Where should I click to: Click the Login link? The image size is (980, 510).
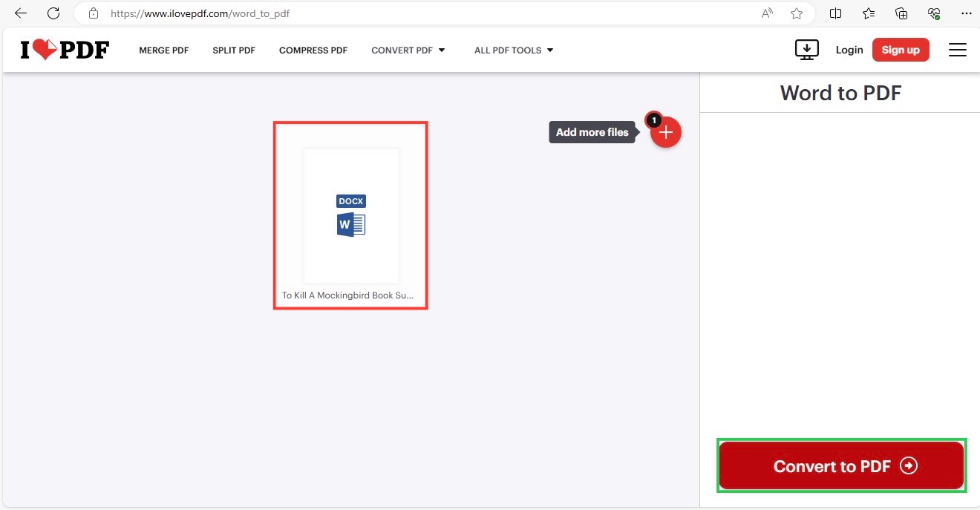click(849, 50)
